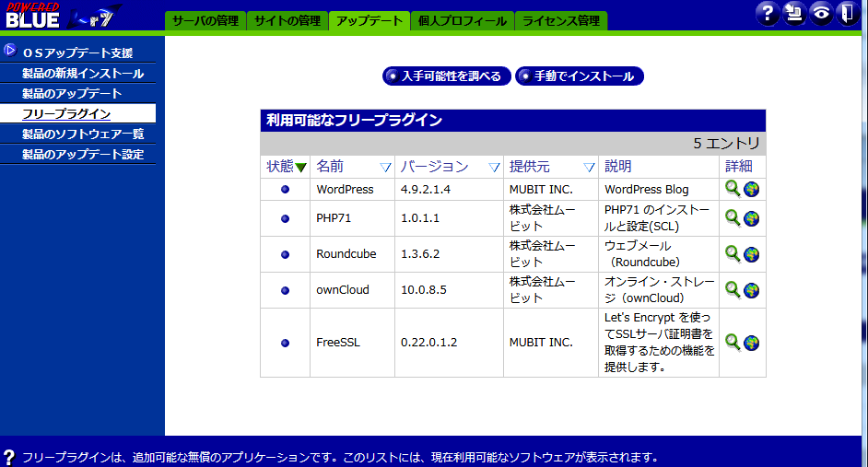Viewport: 868px width, 467px height.
Task: Open the 個人プロフィール tab
Action: point(463,21)
